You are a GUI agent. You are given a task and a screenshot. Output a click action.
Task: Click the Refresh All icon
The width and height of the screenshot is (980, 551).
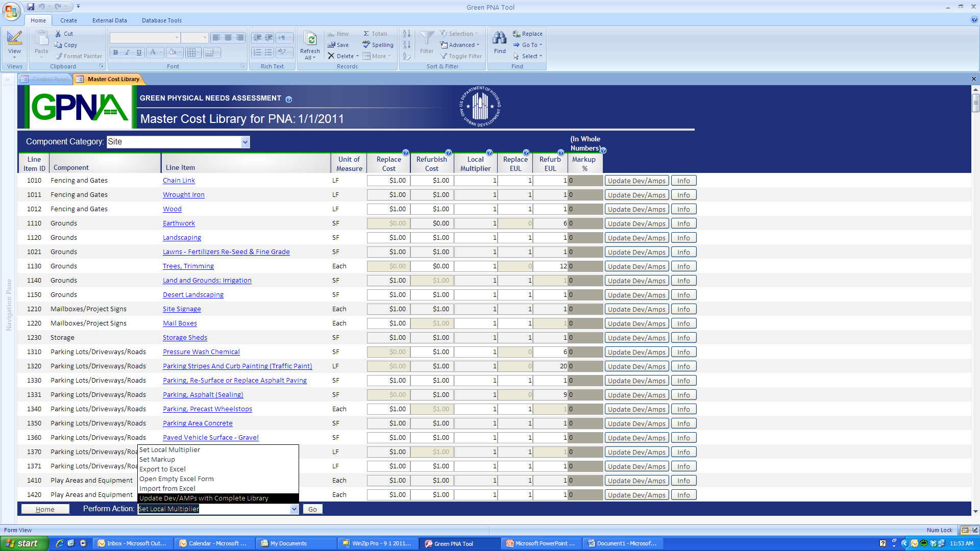310,39
